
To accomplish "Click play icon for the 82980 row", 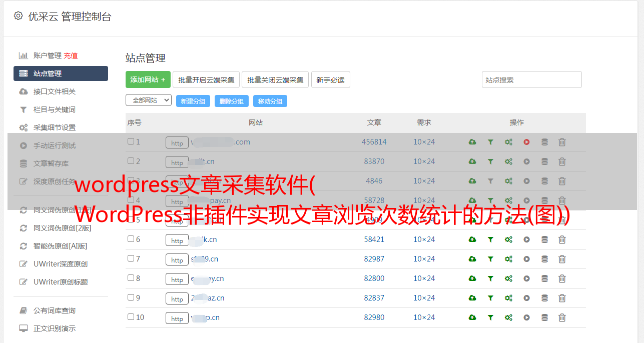I will [x=526, y=317].
